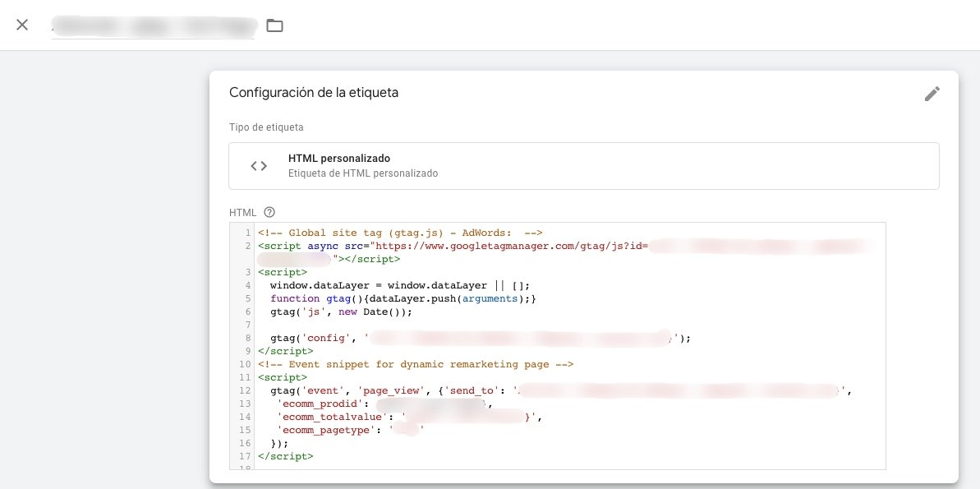Select the HTML personalizado tag type box
Viewport: 980px width, 489px height.
pos(584,166)
